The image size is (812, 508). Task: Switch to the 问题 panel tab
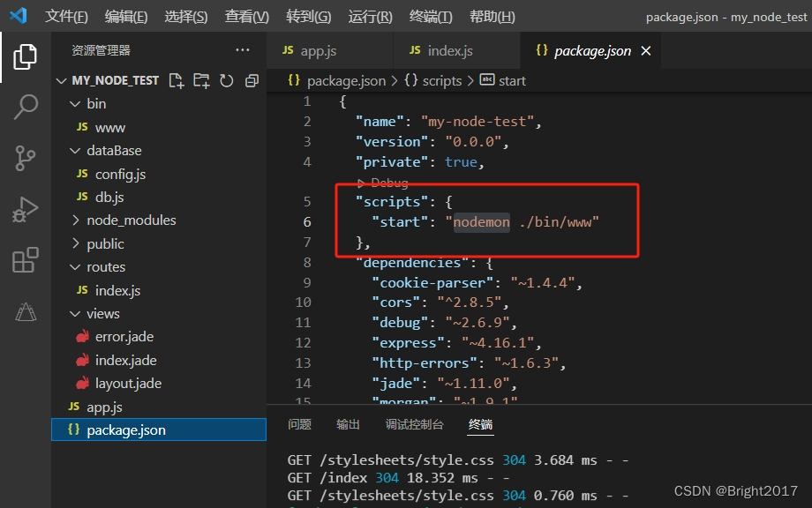pos(299,425)
